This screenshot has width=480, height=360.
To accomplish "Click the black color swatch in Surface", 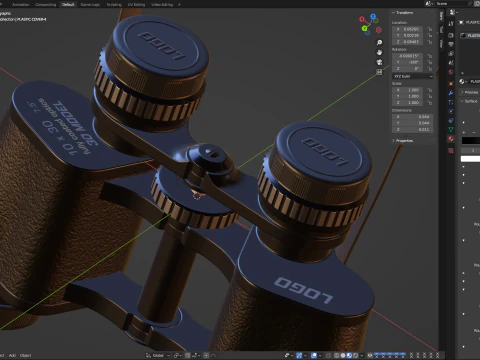I will click(x=471, y=141).
